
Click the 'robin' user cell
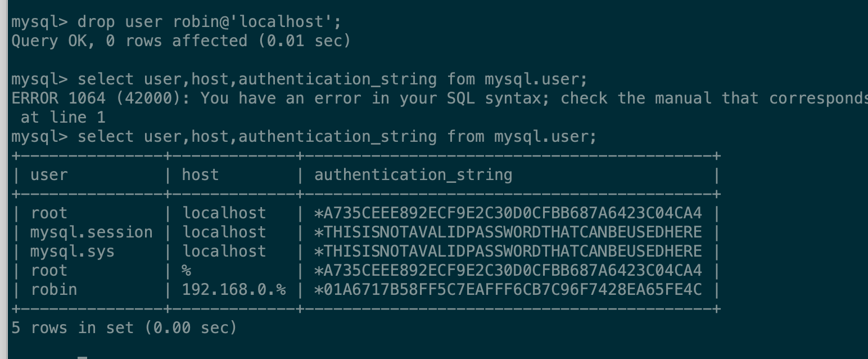(x=53, y=290)
